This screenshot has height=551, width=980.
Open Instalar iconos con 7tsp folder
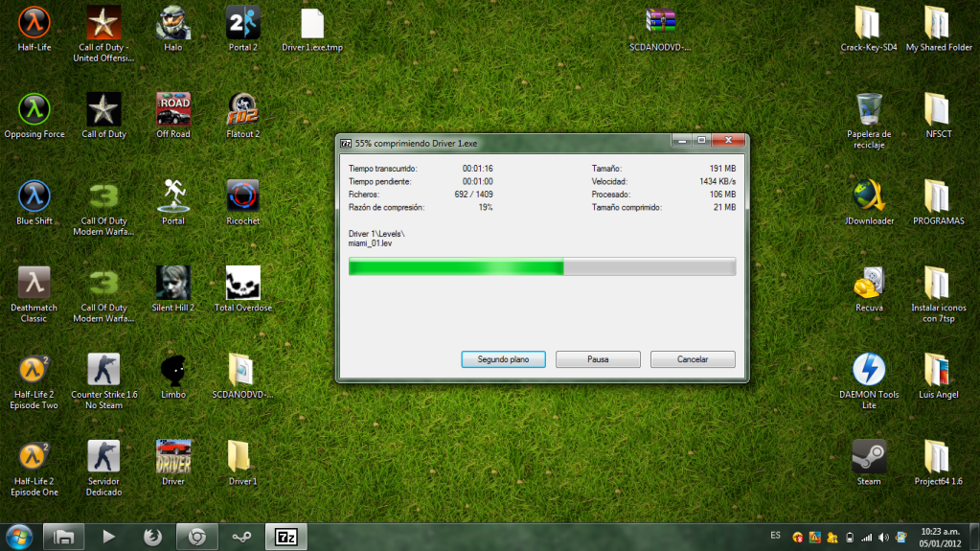[938, 294]
